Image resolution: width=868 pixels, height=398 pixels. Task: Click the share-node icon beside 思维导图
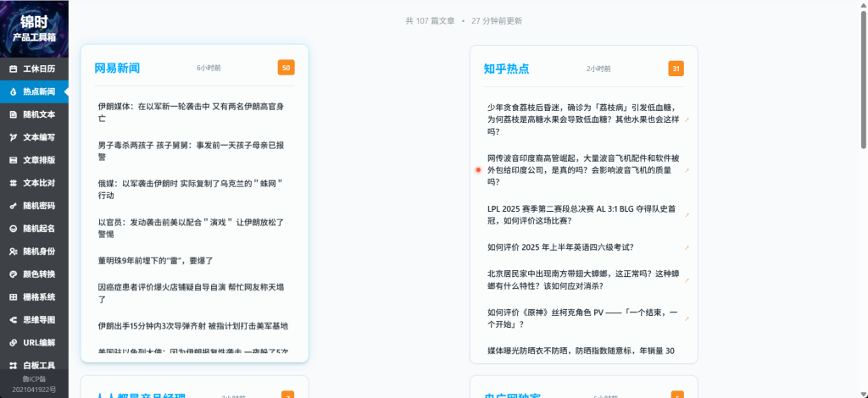point(14,319)
